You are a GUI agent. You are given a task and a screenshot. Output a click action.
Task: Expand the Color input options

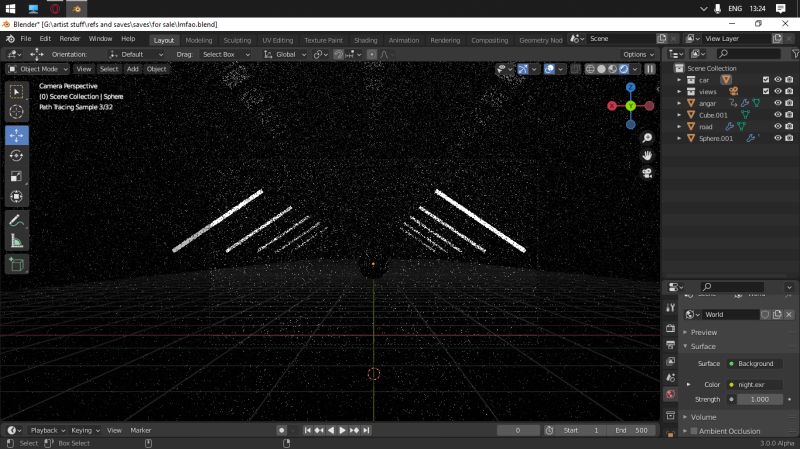point(689,385)
